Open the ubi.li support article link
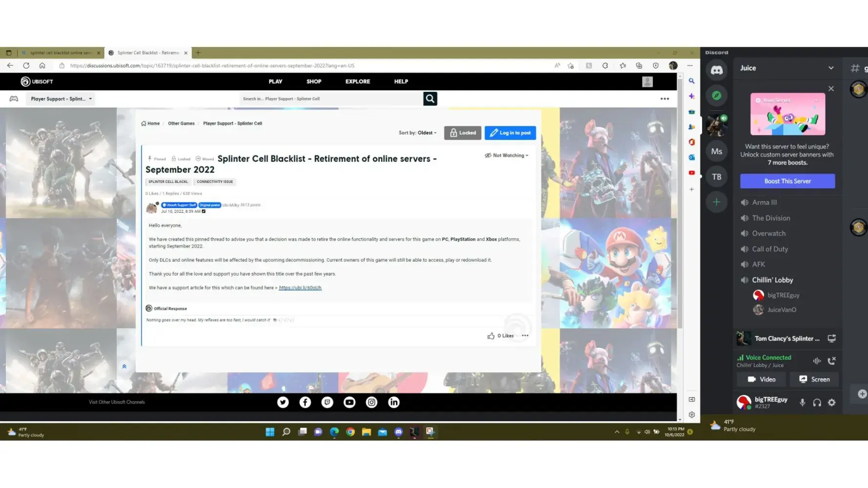Screen dimensions: 868x488 [300, 288]
